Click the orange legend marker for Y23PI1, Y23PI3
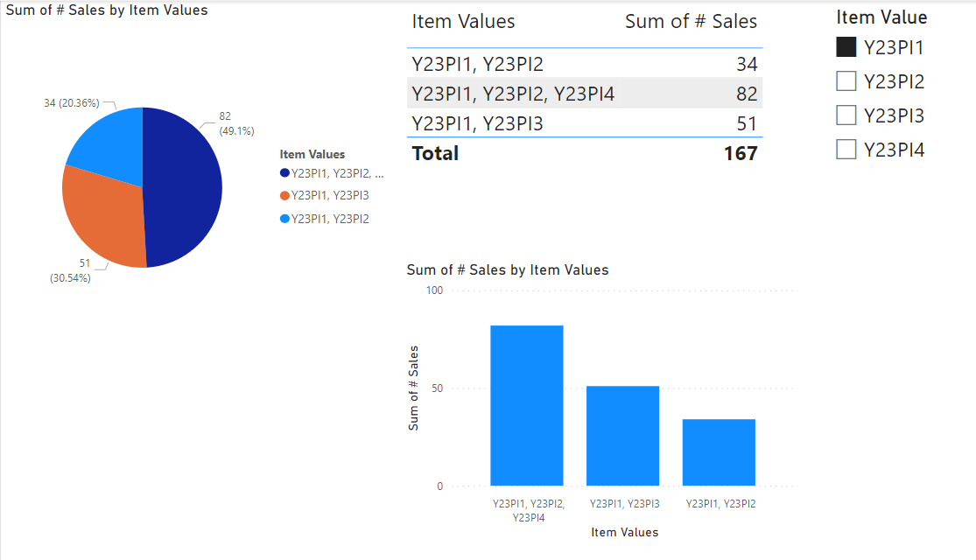The height and width of the screenshot is (560, 976). tap(284, 195)
